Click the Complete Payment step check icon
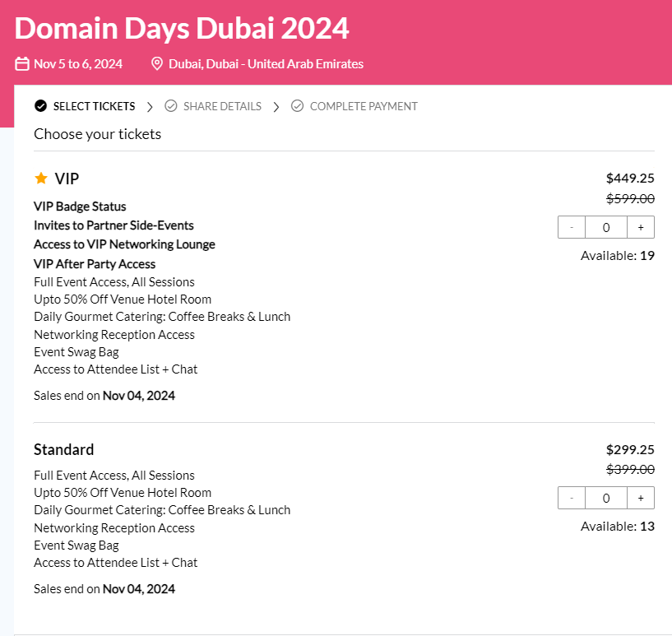The height and width of the screenshot is (636, 672). [x=298, y=106]
